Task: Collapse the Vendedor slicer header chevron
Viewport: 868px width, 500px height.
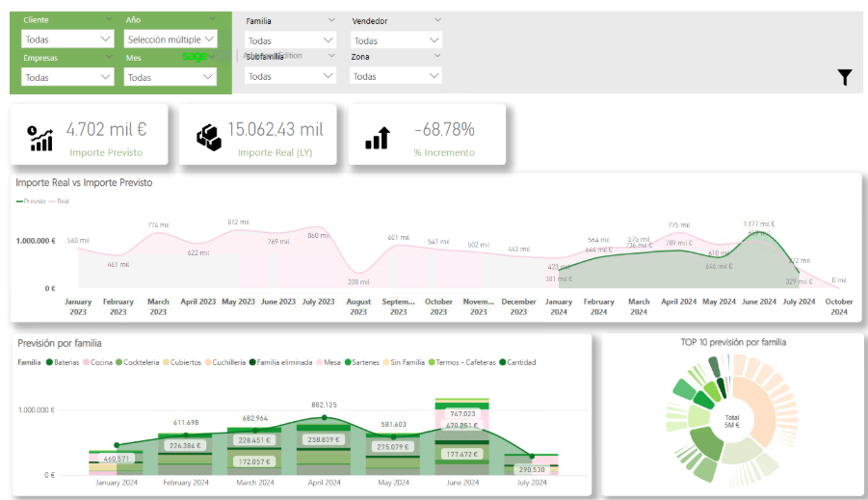Action: click(437, 20)
